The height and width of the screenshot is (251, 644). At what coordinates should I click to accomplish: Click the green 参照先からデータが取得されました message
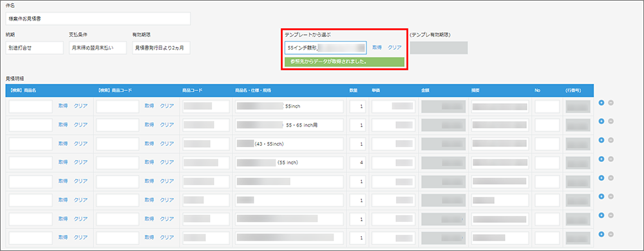[345, 62]
